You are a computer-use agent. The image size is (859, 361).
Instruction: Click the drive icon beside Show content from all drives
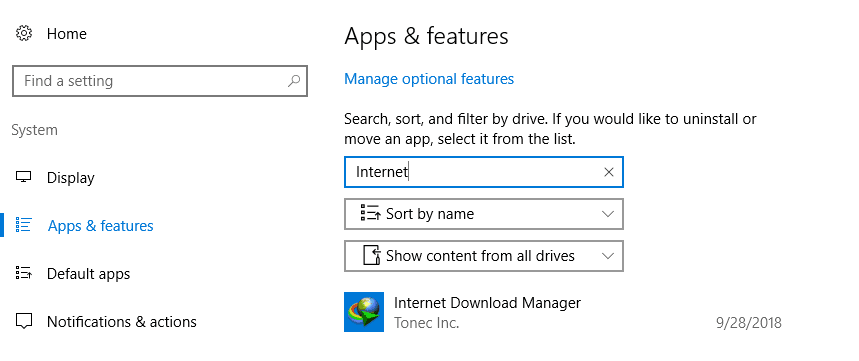(x=372, y=255)
